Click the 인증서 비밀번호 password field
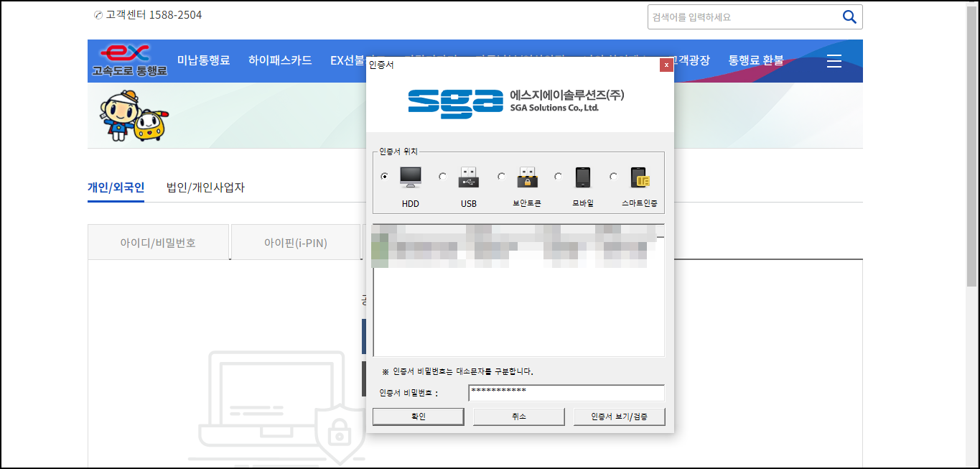 tap(566, 392)
